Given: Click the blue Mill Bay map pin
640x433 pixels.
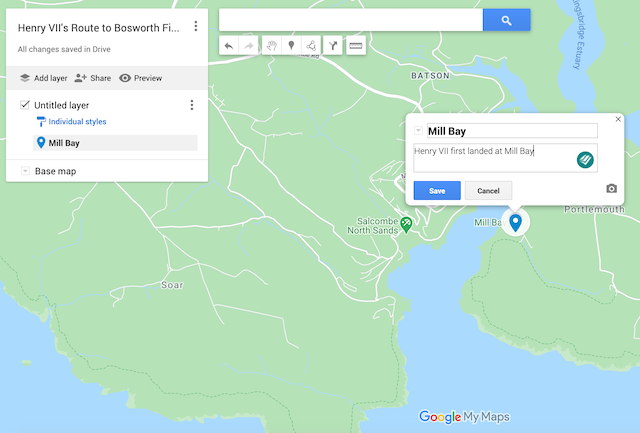Looking at the screenshot, I should tap(516, 222).
